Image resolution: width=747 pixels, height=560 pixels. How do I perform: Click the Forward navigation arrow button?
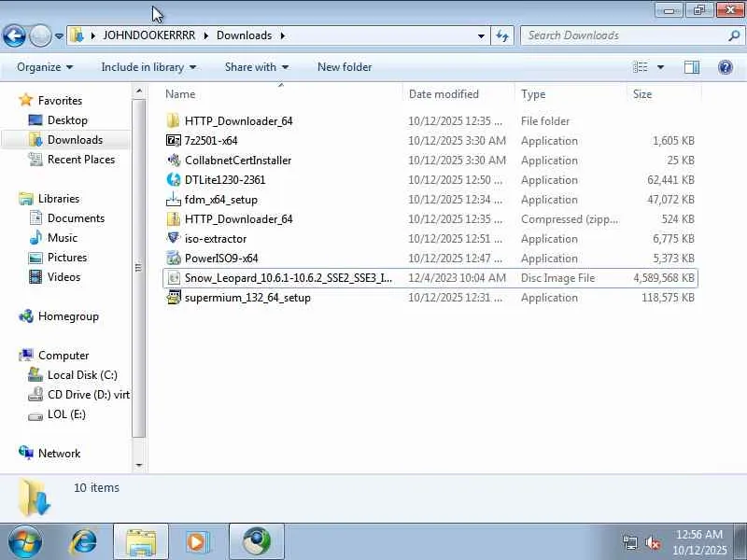pos(40,35)
